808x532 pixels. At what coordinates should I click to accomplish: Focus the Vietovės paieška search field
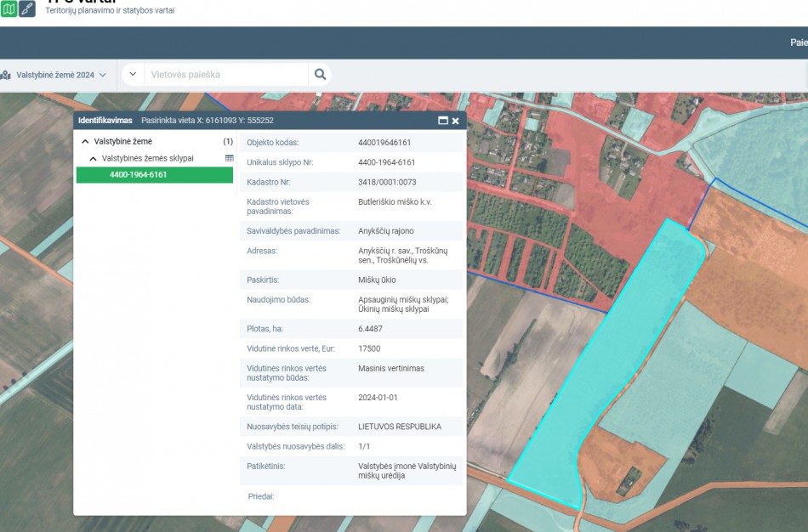(225, 75)
